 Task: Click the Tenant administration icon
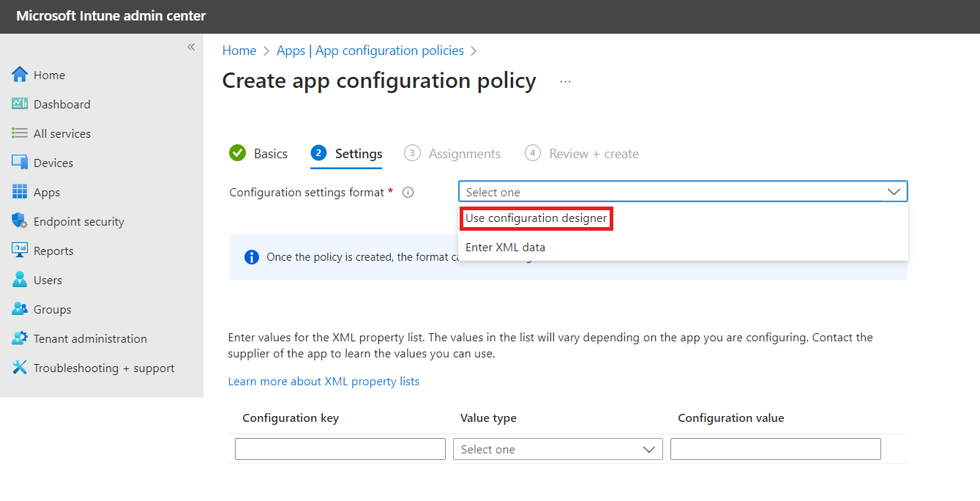[x=20, y=338]
